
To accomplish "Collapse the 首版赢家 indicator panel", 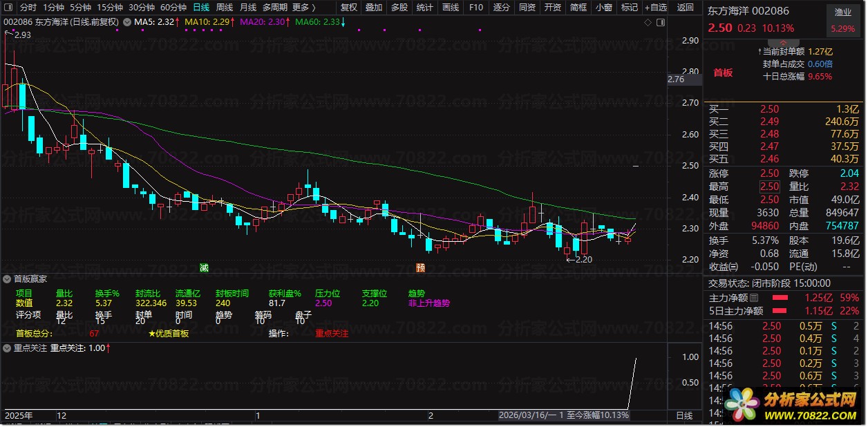I will 8,279.
